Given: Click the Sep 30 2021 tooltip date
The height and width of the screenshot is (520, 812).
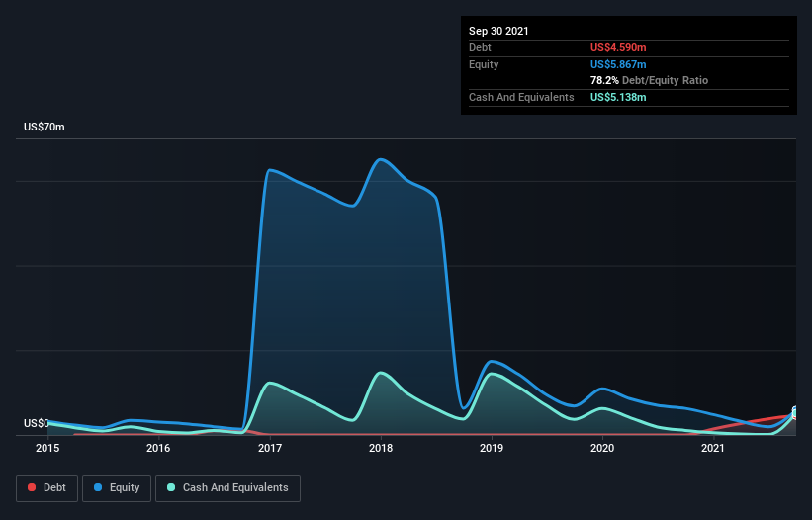Looking at the screenshot, I should tap(498, 31).
